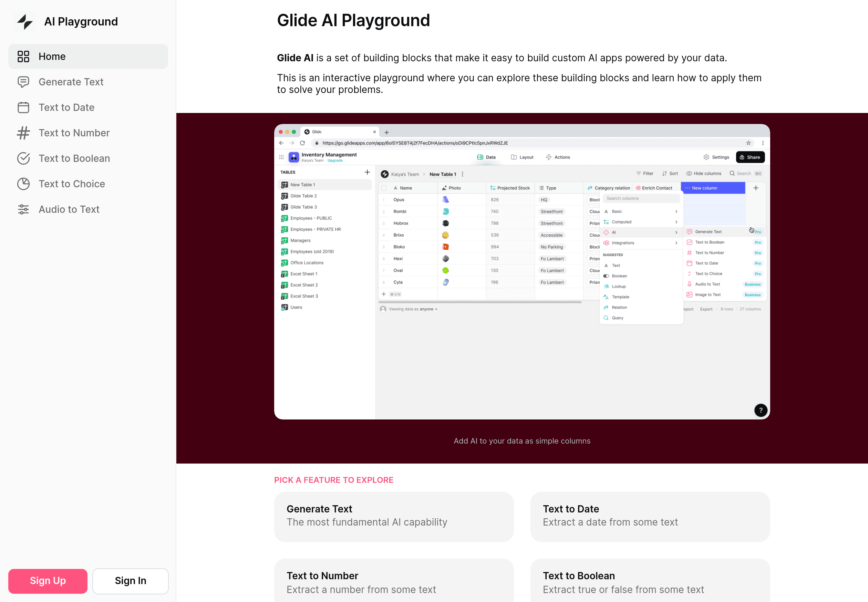Open Generate Text in the sidebar
Image resolution: width=868 pixels, height=602 pixels.
click(88, 82)
